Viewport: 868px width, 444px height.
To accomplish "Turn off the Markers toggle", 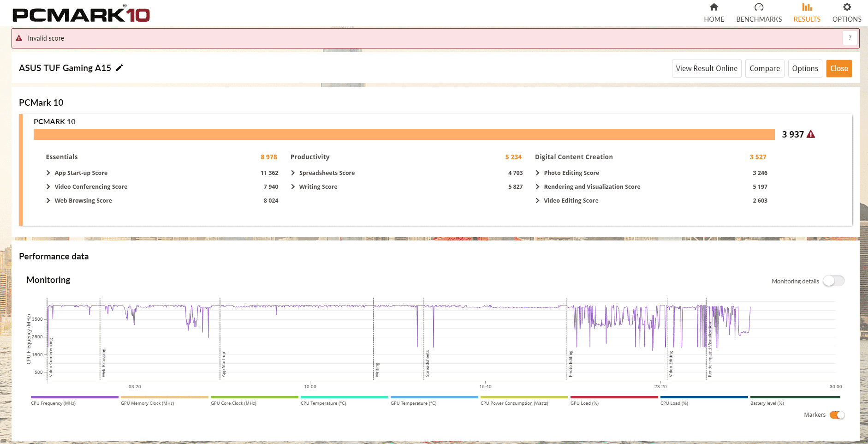I will pyautogui.click(x=837, y=415).
